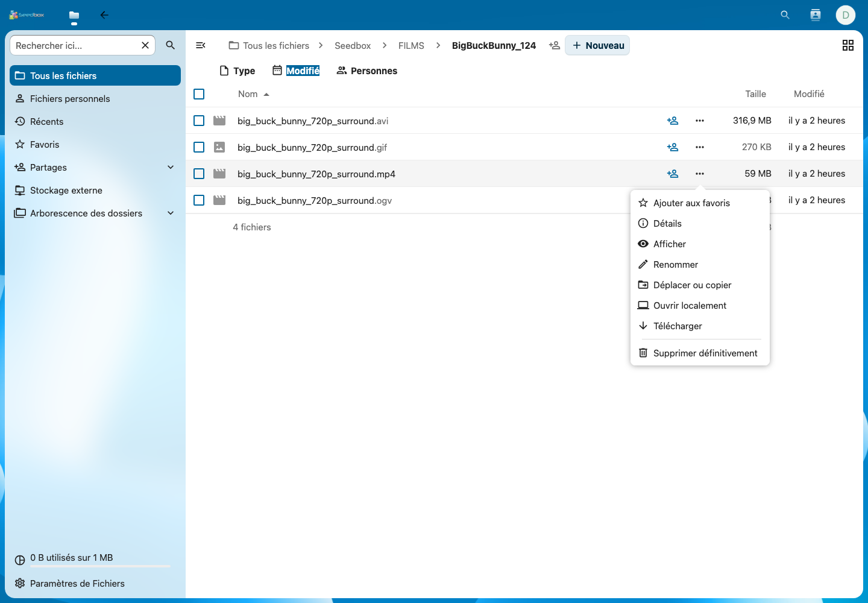868x603 pixels.
Task: Click the Nouveau button
Action: [597, 45]
